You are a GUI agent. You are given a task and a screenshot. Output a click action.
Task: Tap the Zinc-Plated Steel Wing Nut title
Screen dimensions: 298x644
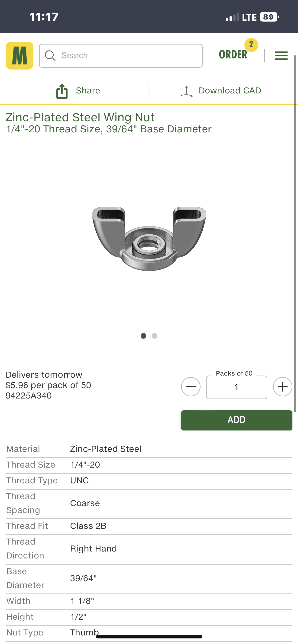pos(80,117)
